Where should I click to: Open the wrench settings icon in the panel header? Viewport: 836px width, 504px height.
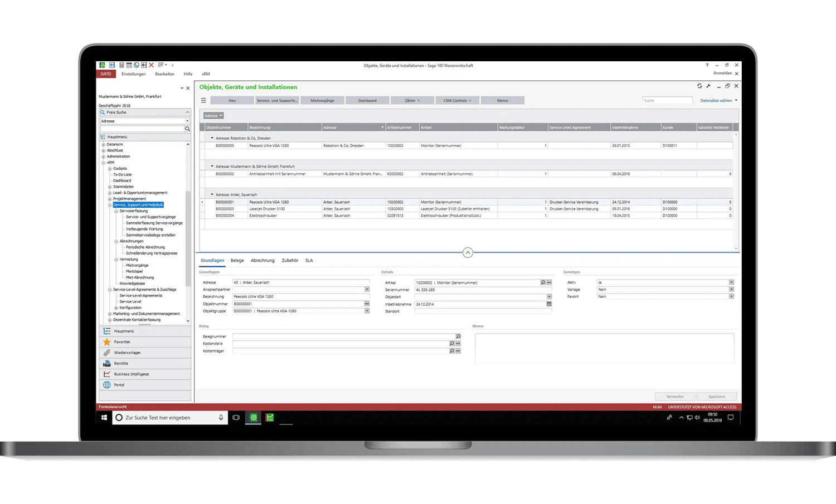click(x=708, y=86)
